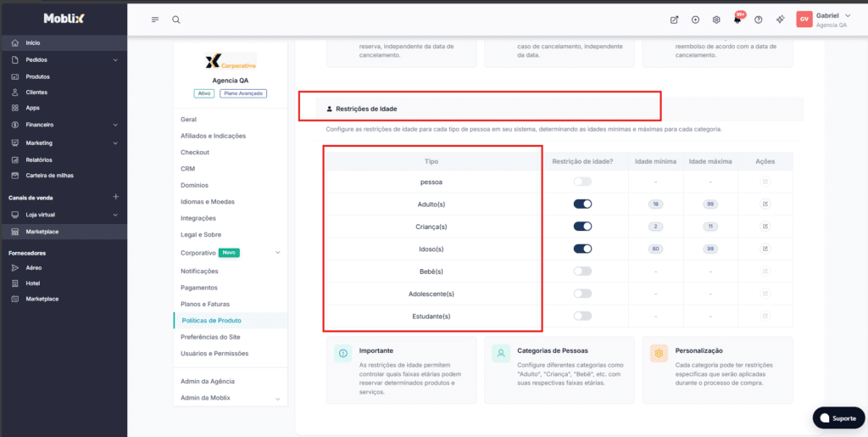Image resolution: width=868 pixels, height=437 pixels.
Task: Click the hamburger menu collapse icon
Action: 155,20
